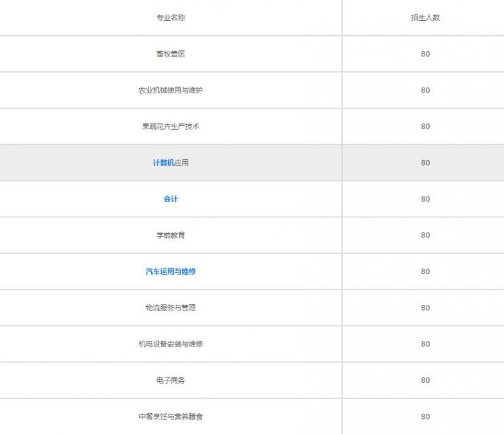Click the enrollment number for 畜牧兽医
Screen dimensions: 504x434
pyautogui.click(x=424, y=54)
